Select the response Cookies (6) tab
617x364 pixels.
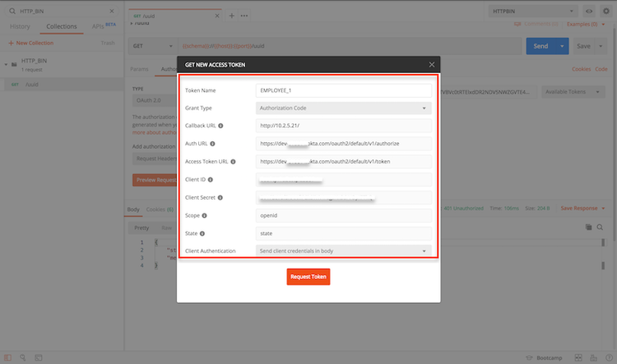tap(160, 210)
